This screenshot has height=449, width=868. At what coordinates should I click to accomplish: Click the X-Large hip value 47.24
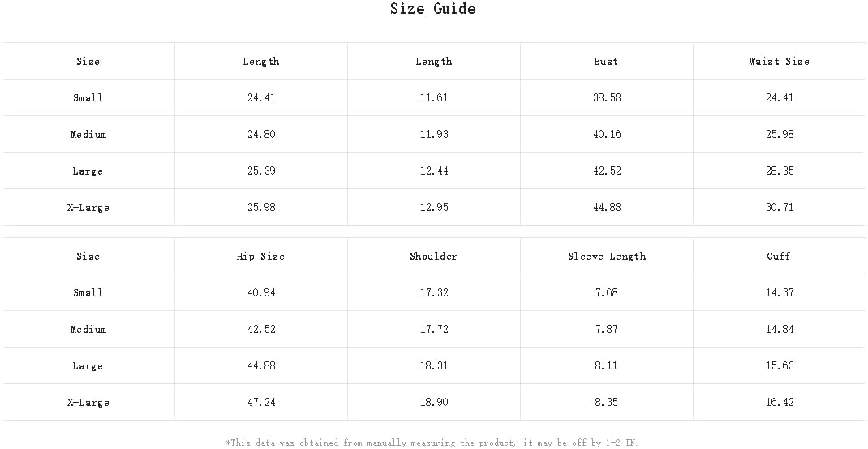261,403
